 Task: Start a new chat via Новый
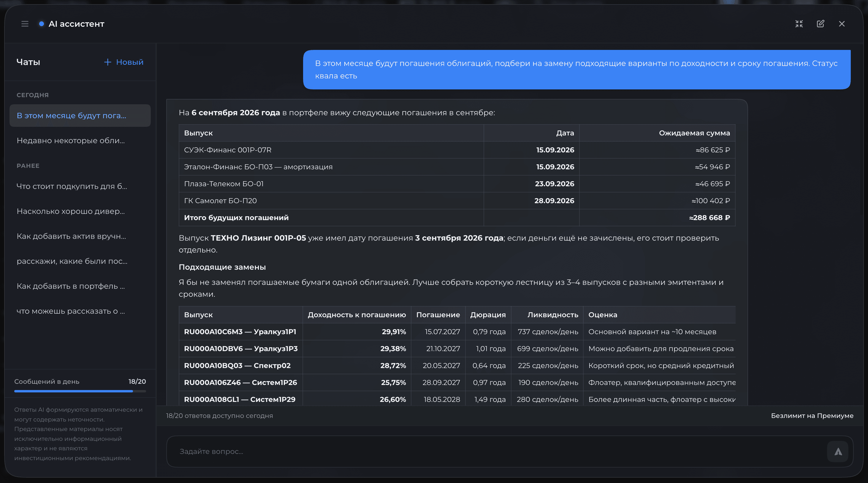pos(124,62)
